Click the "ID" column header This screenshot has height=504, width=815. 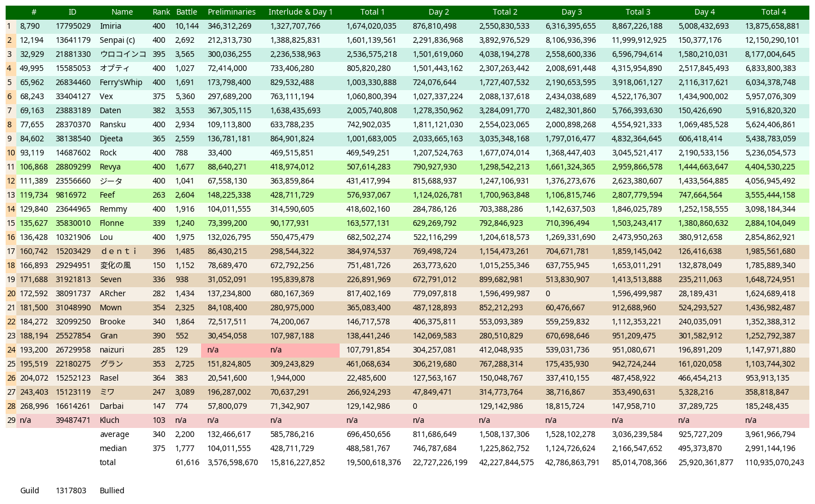click(x=72, y=12)
